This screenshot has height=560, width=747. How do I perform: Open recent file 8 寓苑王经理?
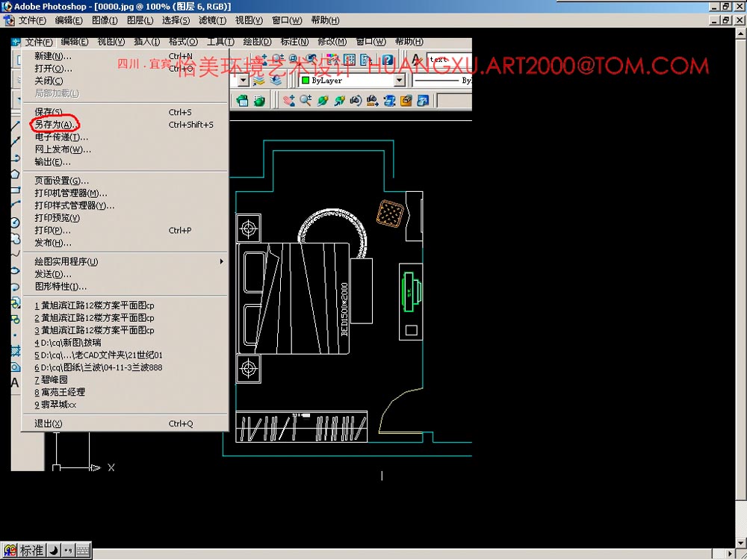125,393
